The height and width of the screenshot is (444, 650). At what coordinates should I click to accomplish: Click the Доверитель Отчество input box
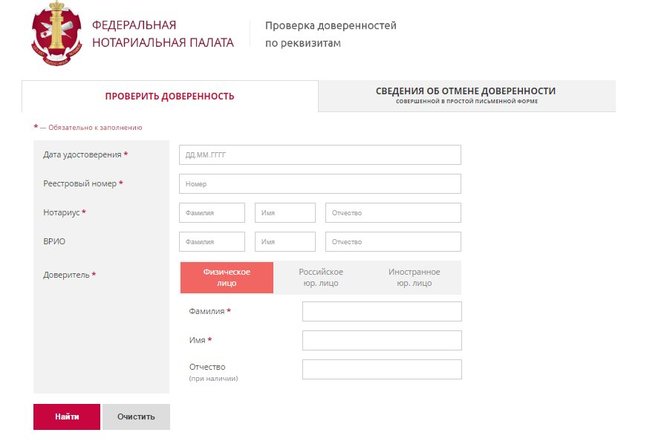[x=381, y=370]
